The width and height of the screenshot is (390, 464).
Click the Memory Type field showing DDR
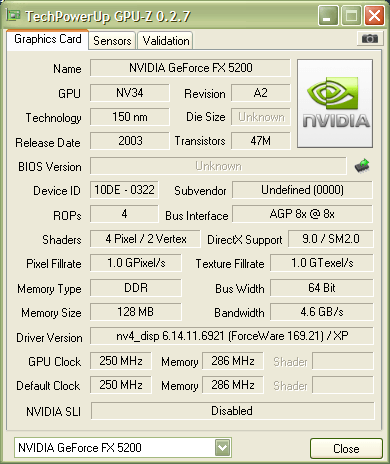click(x=136, y=288)
